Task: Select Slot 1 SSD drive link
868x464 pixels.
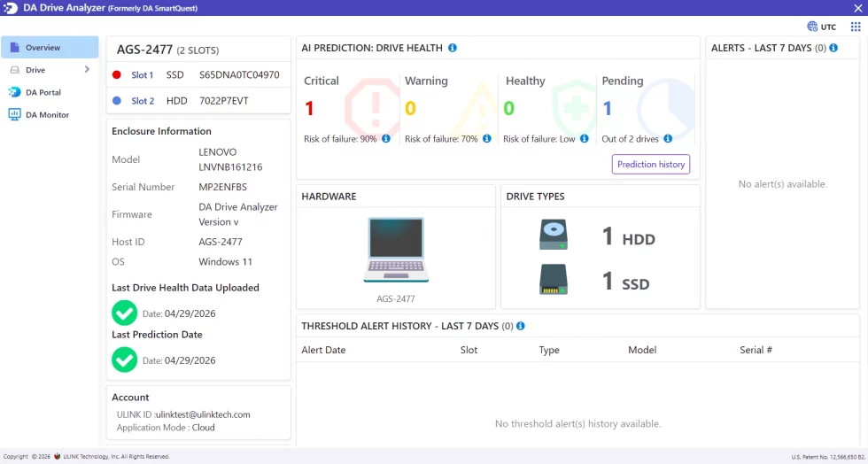Action: 143,75
